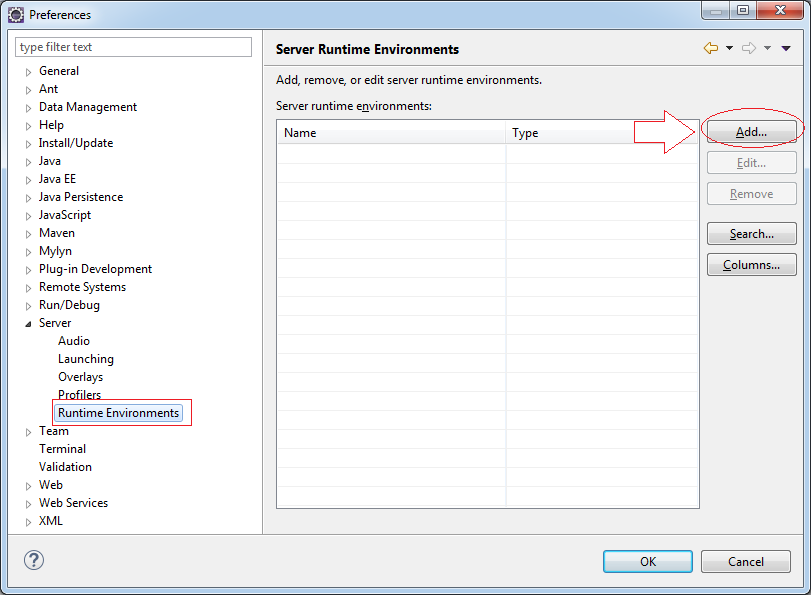The image size is (811, 595).
Task: Select the Web Services category label
Action: click(73, 503)
